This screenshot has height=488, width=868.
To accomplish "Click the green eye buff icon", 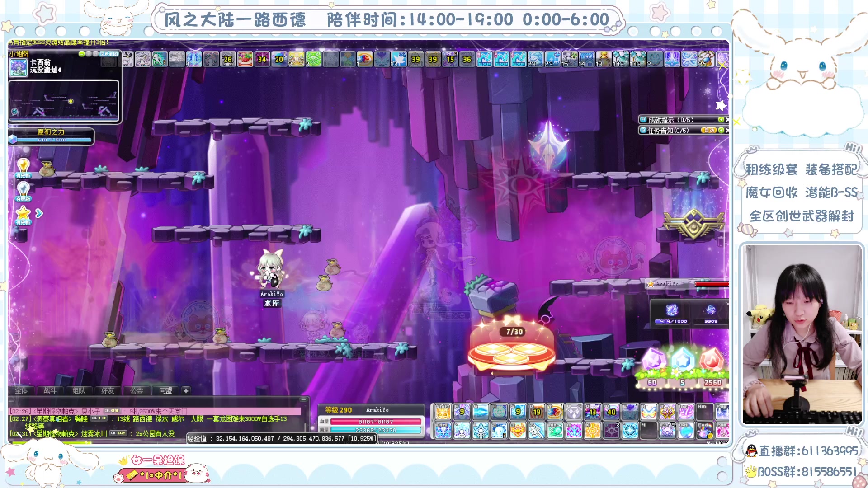I will [313, 59].
